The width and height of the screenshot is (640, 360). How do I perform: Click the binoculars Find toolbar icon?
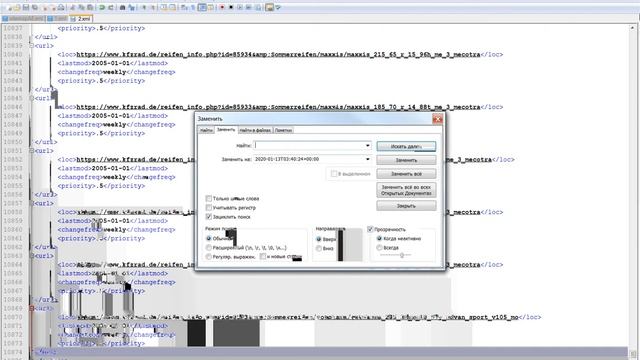point(122,7)
